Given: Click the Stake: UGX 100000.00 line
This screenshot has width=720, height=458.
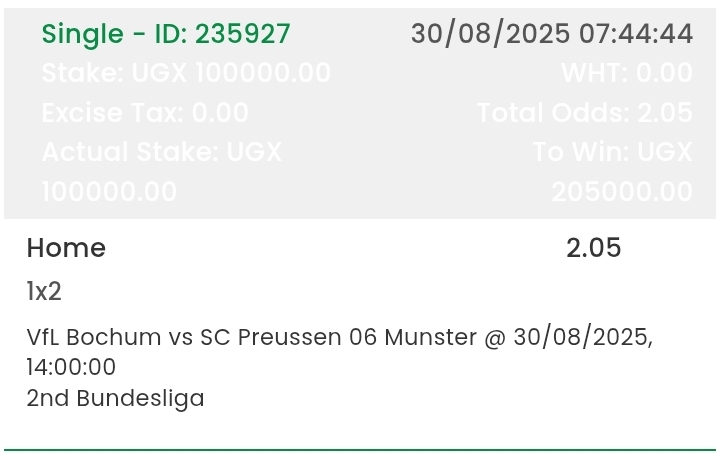Looking at the screenshot, I should (x=186, y=73).
